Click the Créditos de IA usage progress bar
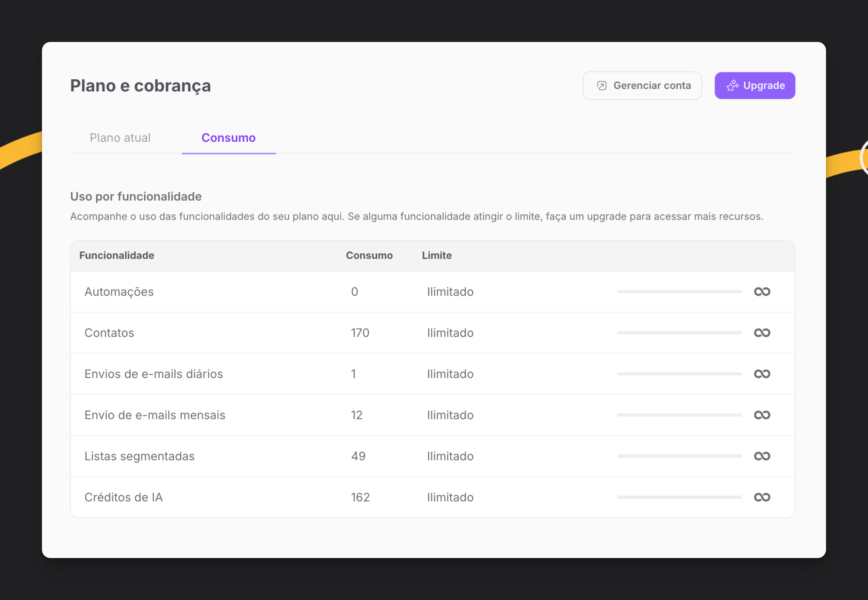The image size is (868, 600). [x=679, y=497]
